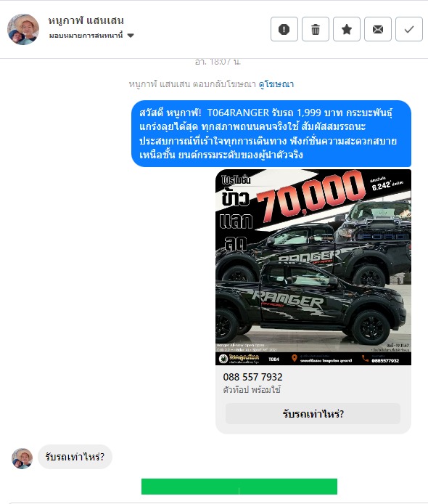
Task: Mark conversation unread with envelope icon
Action: pyautogui.click(x=378, y=29)
